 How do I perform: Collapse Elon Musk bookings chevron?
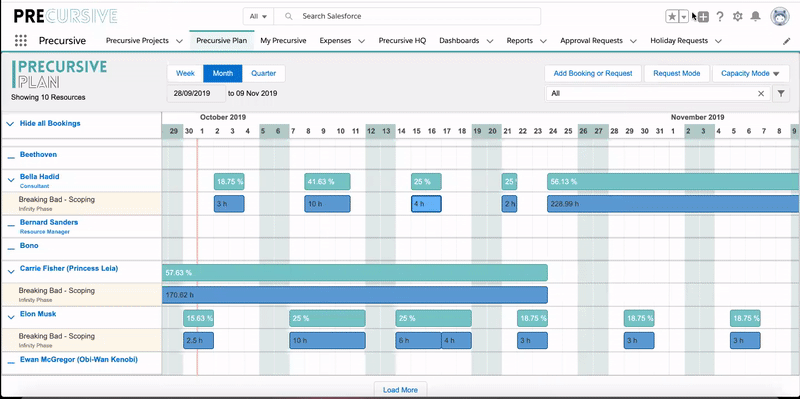click(x=11, y=317)
